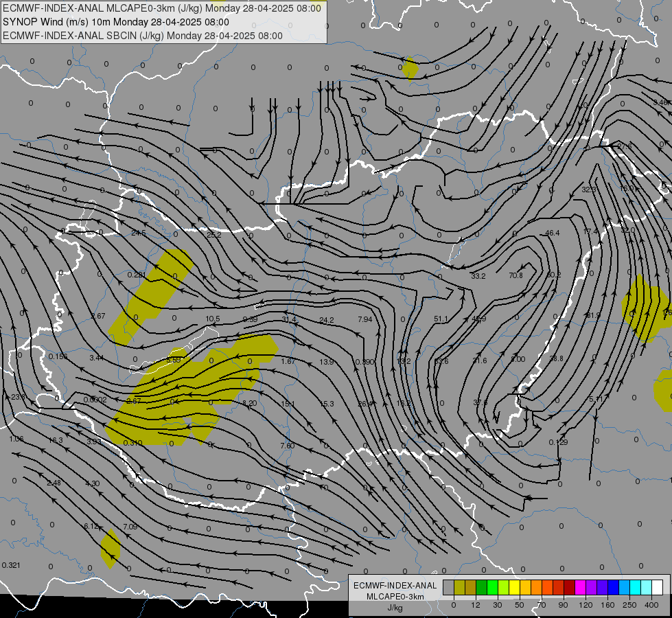Click the legend tick label 90
The width and height of the screenshot is (672, 618).
563,605
